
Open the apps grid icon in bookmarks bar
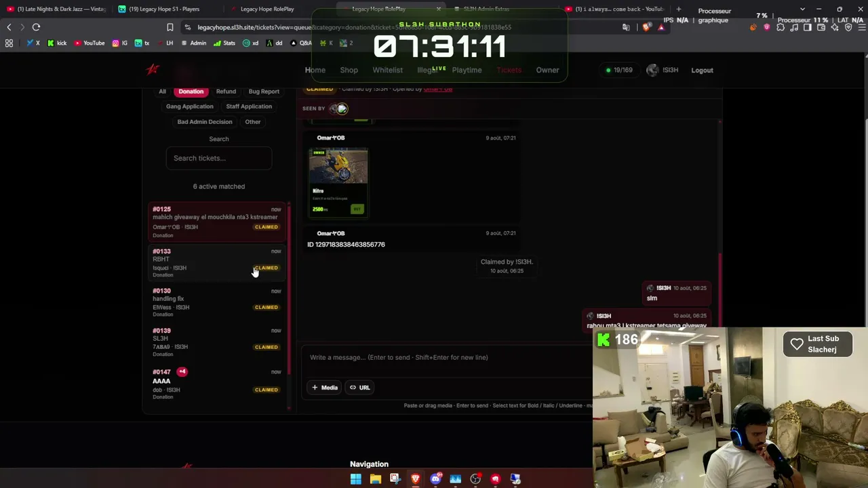tap(9, 43)
